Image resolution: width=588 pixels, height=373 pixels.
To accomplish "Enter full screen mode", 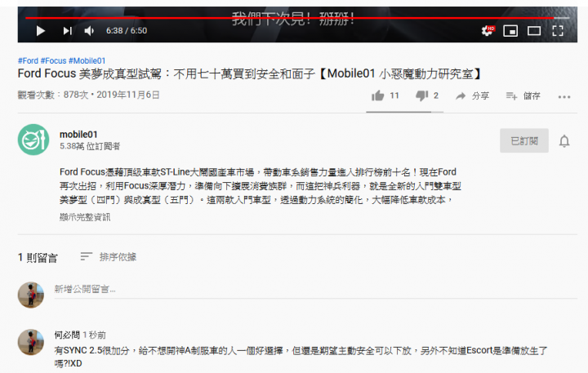I will pyautogui.click(x=558, y=31).
